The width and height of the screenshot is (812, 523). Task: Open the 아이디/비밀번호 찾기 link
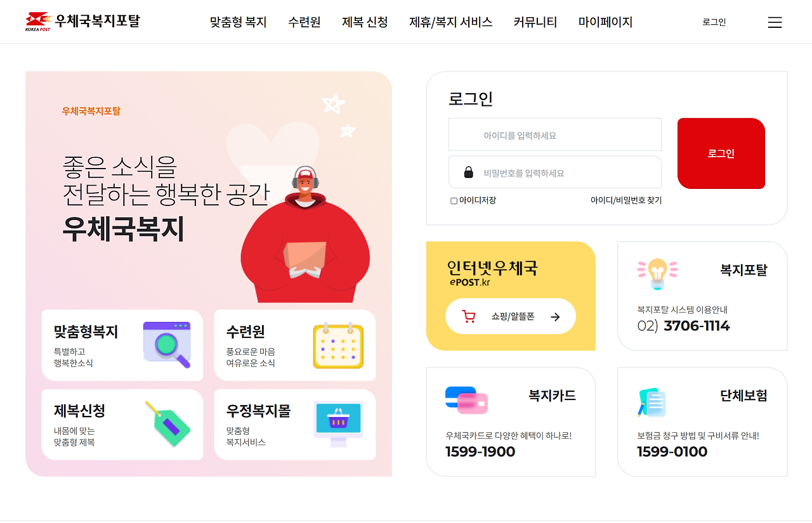(626, 200)
